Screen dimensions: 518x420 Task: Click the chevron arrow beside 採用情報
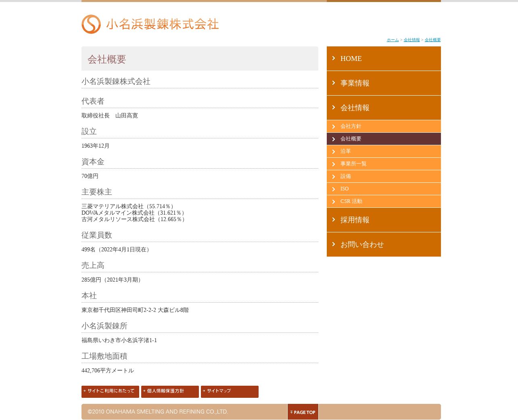pyautogui.click(x=334, y=219)
